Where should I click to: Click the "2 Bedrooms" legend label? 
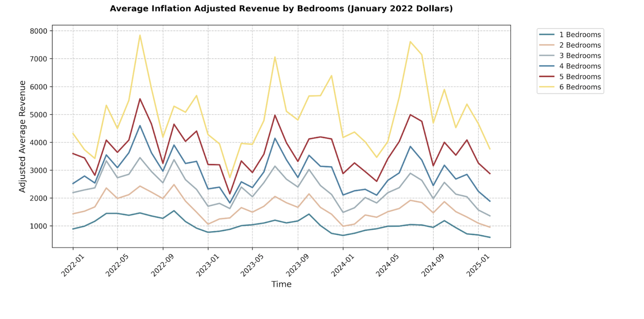[580, 45]
